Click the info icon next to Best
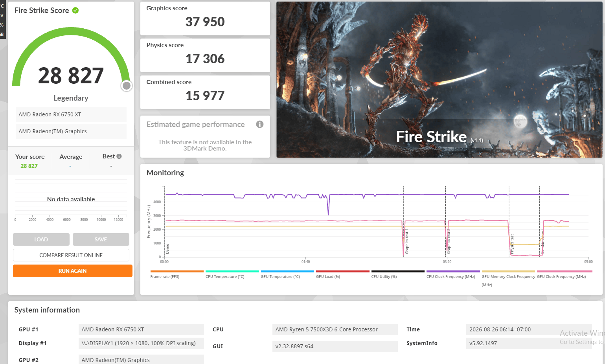The image size is (605, 364). point(119,156)
